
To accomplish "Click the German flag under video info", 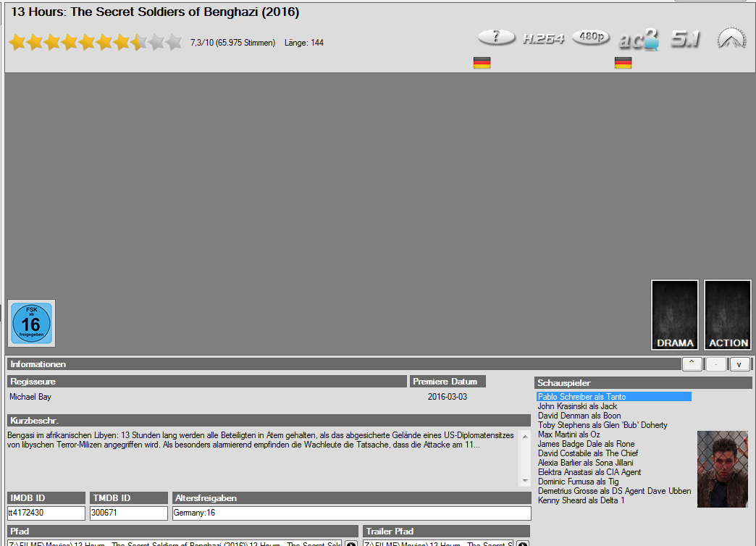I will pos(482,63).
